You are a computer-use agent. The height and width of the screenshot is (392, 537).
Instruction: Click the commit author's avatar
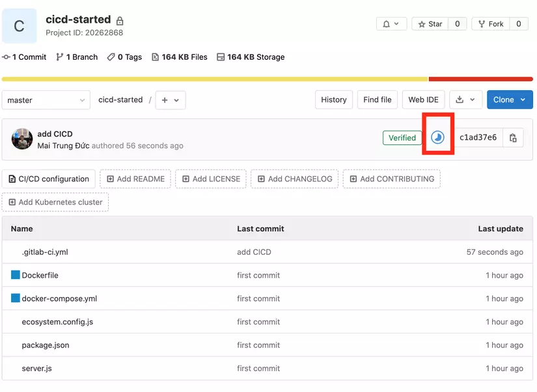(x=21, y=138)
